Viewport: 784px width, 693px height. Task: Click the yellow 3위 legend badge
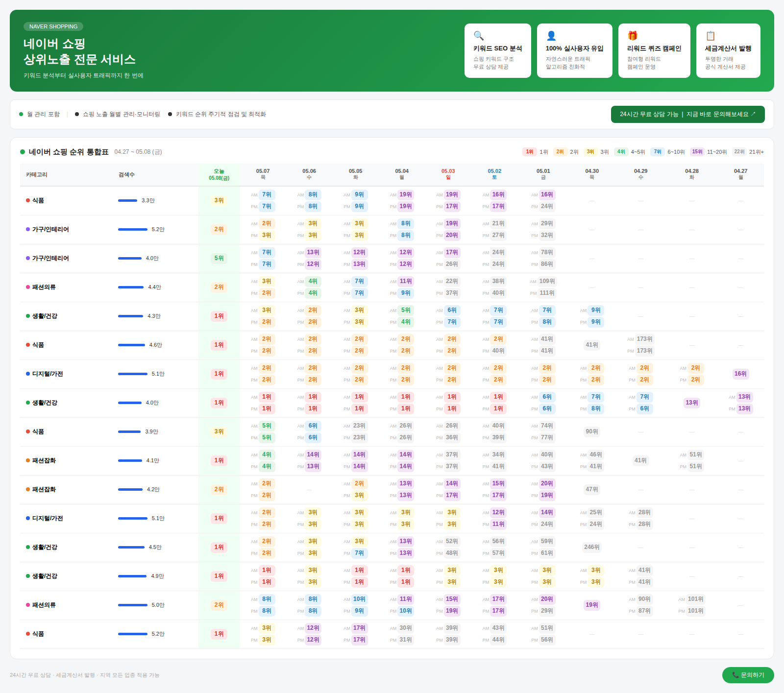coord(590,152)
